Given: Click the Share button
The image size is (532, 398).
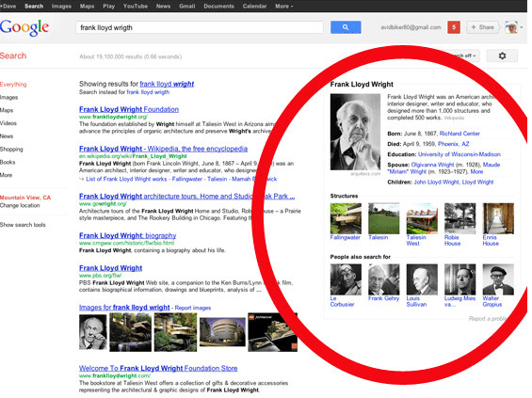Looking at the screenshot, I should pos(482,27).
